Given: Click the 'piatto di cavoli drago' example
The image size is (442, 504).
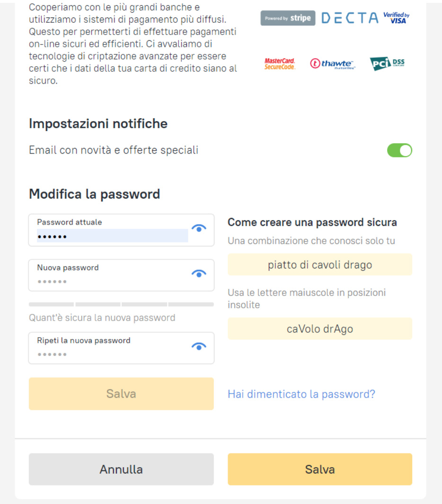Looking at the screenshot, I should click(x=320, y=265).
